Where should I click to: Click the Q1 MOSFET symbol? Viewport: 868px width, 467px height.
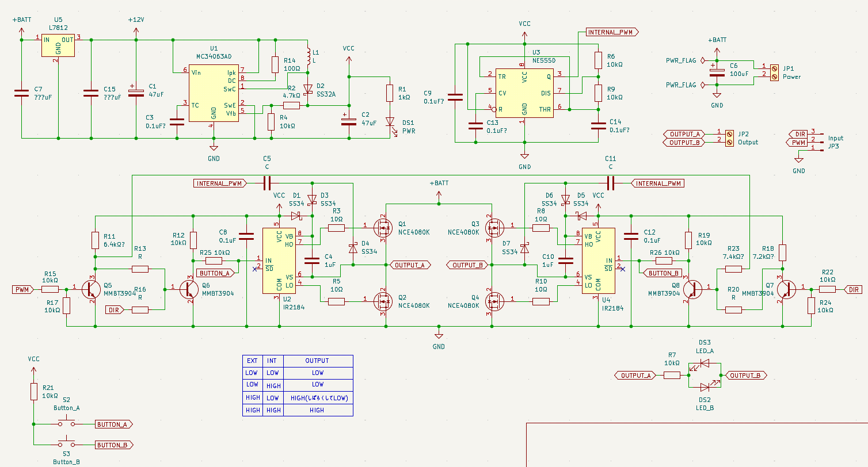click(382, 228)
